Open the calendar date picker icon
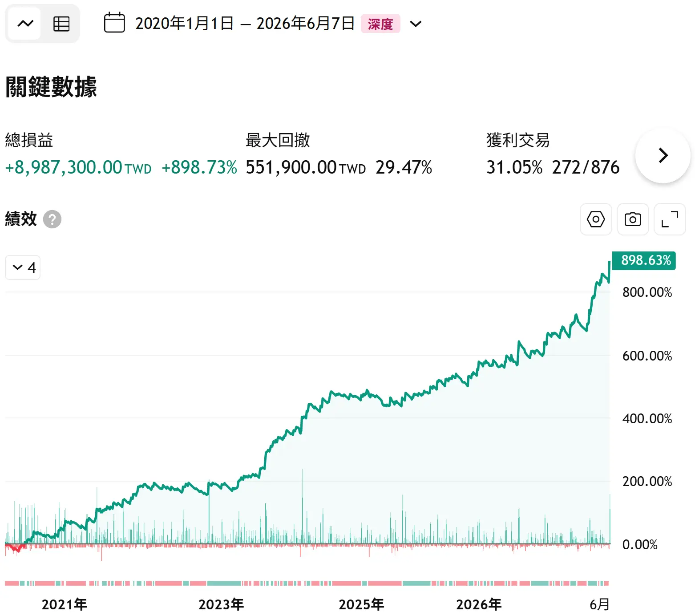695x616 pixels. (114, 23)
